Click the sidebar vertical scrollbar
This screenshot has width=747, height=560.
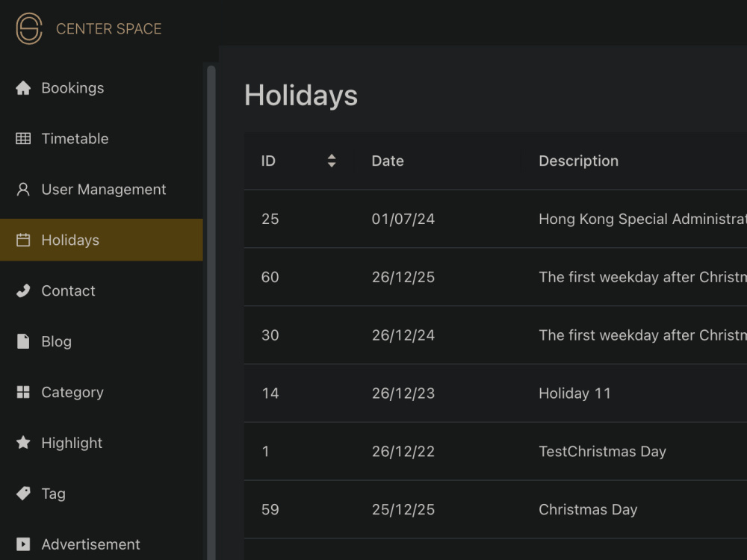pos(211,312)
